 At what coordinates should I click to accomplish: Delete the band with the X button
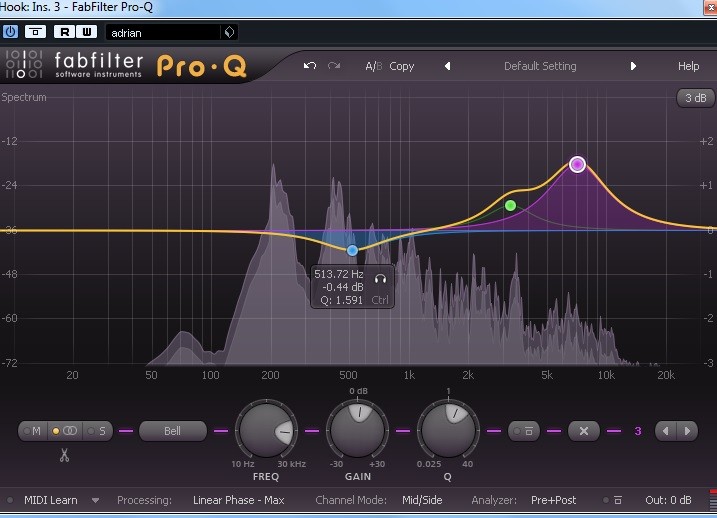pos(583,431)
